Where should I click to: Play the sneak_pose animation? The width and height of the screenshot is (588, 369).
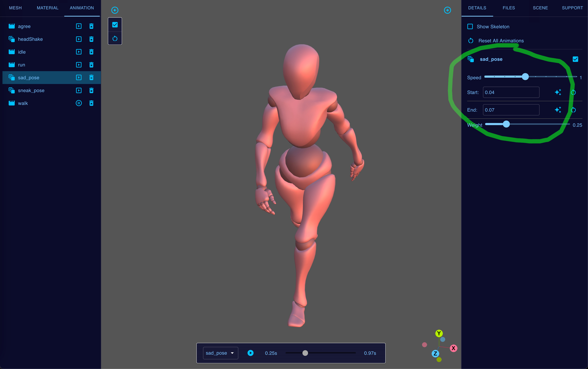[x=79, y=90]
